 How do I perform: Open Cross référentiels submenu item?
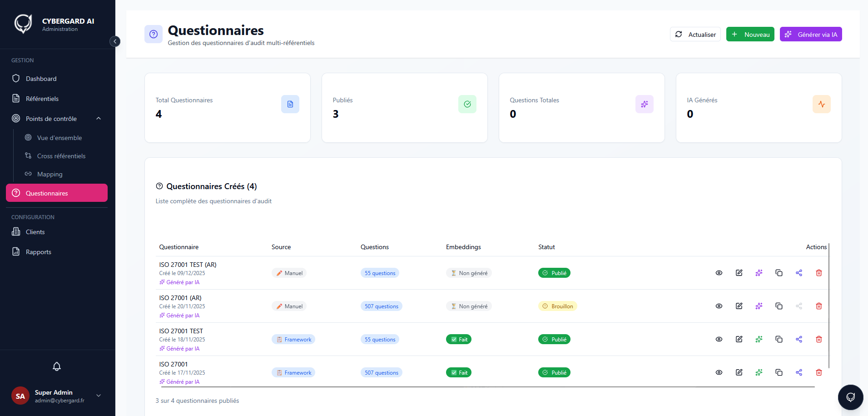[61, 156]
